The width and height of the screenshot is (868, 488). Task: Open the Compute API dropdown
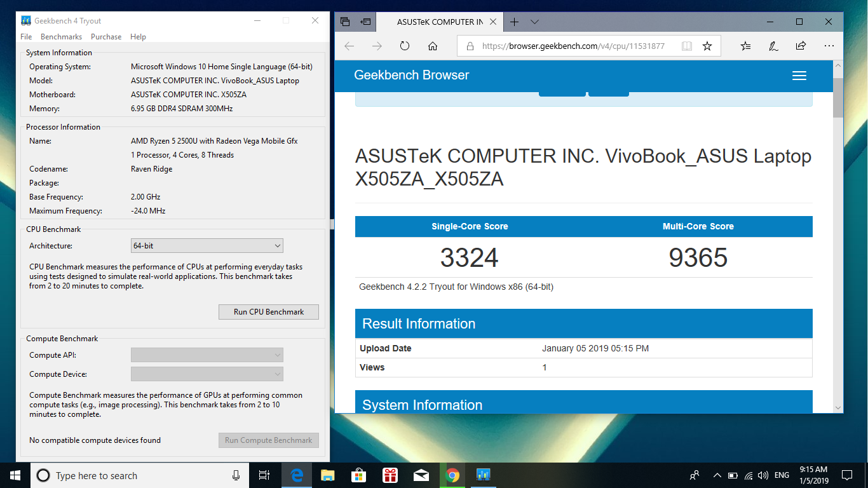click(x=207, y=355)
